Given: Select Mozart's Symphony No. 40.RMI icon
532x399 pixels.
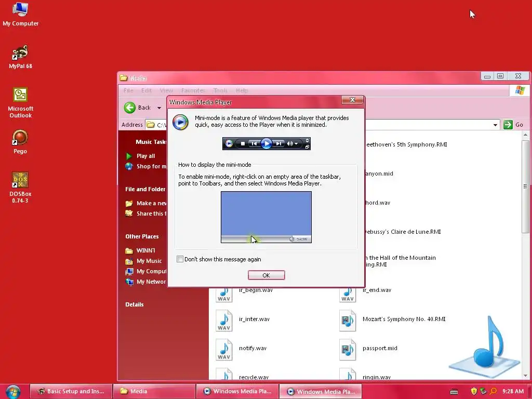Looking at the screenshot, I should (x=348, y=321).
